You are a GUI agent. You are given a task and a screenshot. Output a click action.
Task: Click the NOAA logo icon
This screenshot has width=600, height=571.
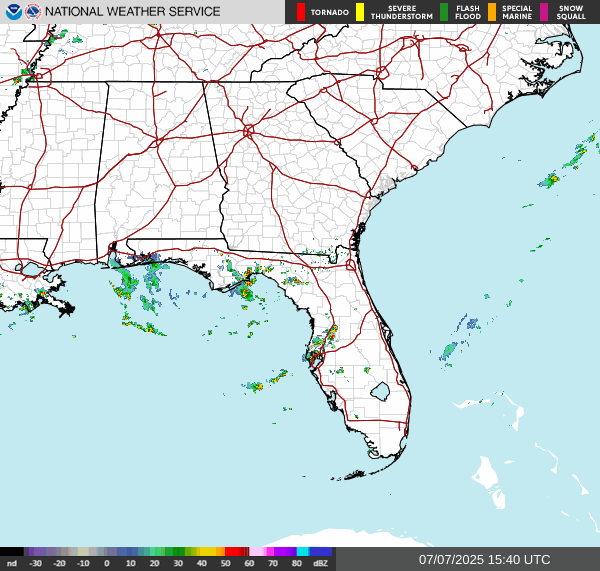click(x=14, y=12)
